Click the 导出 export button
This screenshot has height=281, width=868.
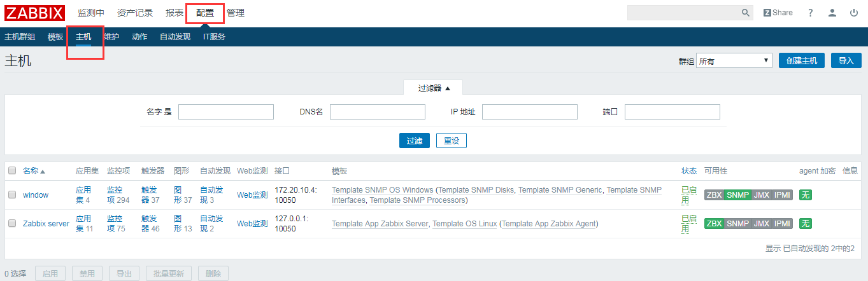[x=124, y=274]
